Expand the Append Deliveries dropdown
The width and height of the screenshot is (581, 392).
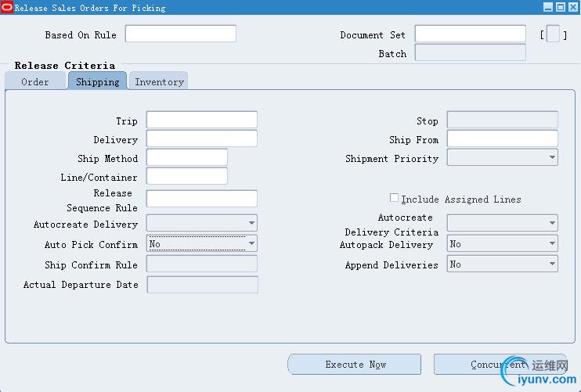click(x=503, y=264)
